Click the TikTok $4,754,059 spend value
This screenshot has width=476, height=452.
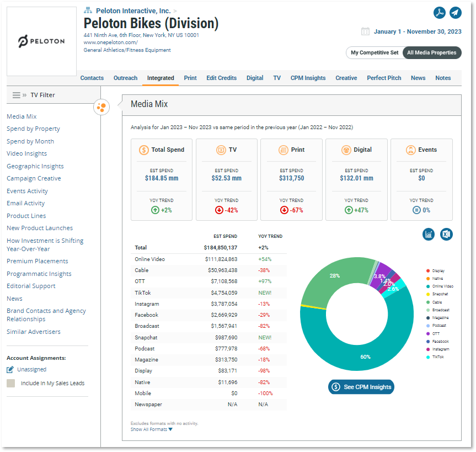(x=224, y=293)
